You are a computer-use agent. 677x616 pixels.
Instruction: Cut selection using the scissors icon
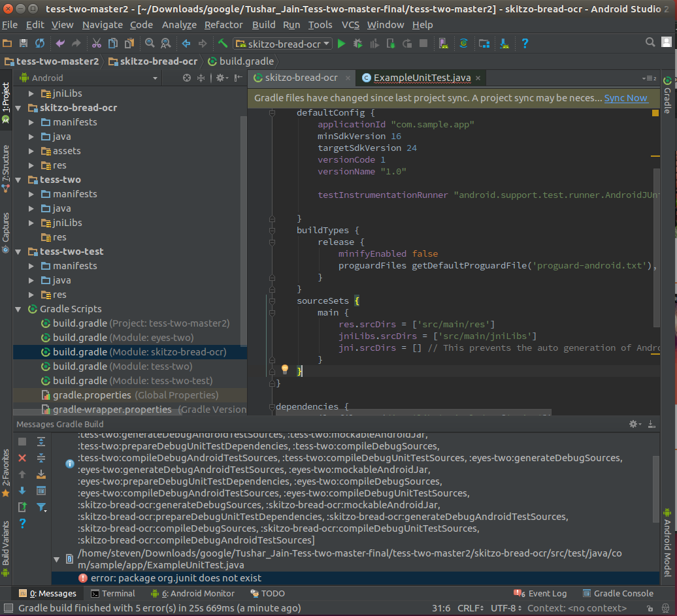coord(96,43)
